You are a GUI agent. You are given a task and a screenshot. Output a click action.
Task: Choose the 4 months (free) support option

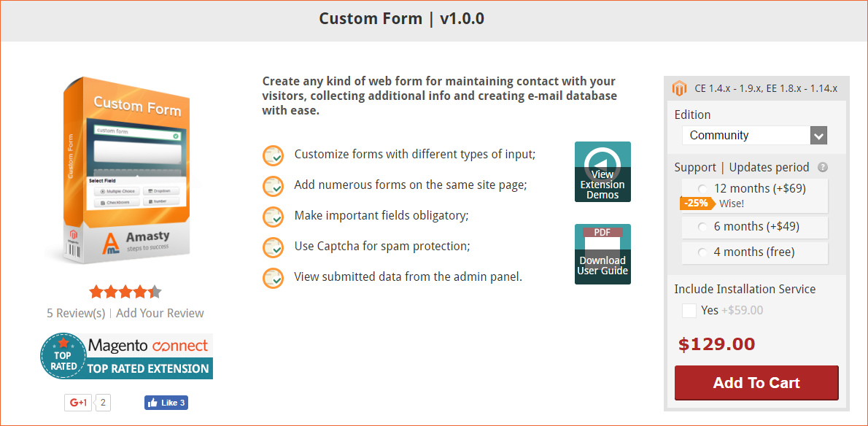702,252
